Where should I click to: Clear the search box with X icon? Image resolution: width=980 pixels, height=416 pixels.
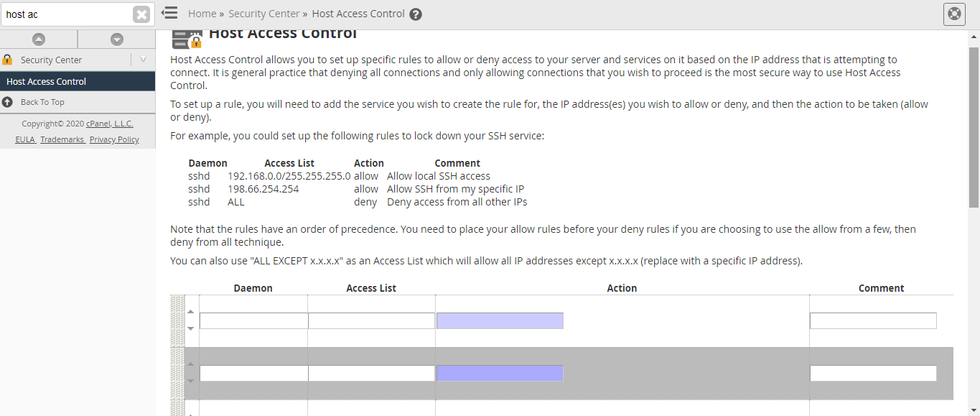pos(141,14)
